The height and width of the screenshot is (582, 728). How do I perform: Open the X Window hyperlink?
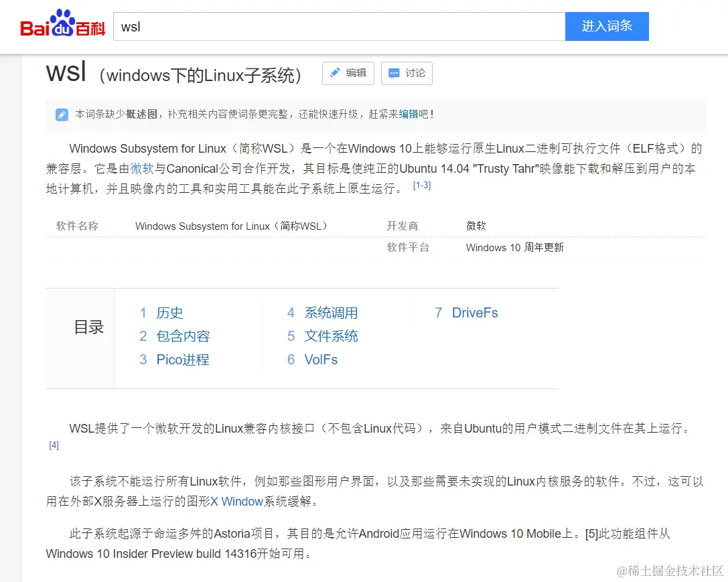238,500
